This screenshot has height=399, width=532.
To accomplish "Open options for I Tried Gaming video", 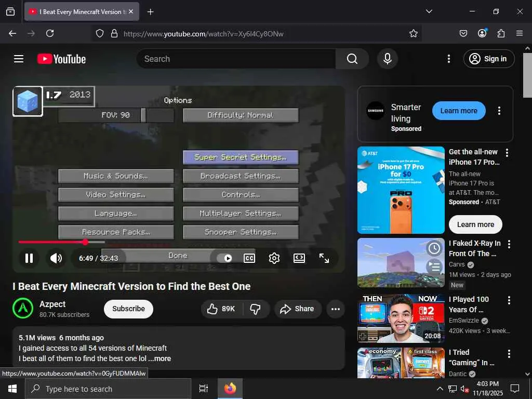I will [509, 354].
